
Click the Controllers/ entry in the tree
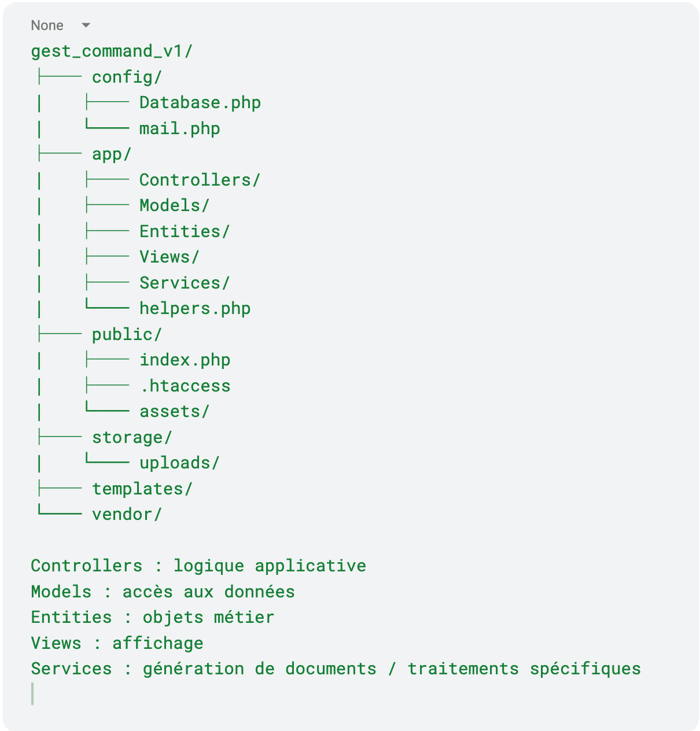point(200,180)
